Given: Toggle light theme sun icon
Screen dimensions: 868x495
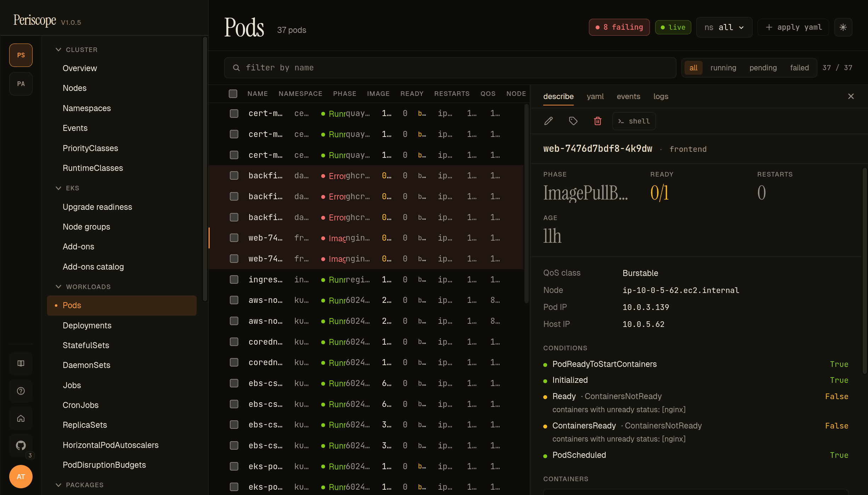Looking at the screenshot, I should pyautogui.click(x=843, y=27).
